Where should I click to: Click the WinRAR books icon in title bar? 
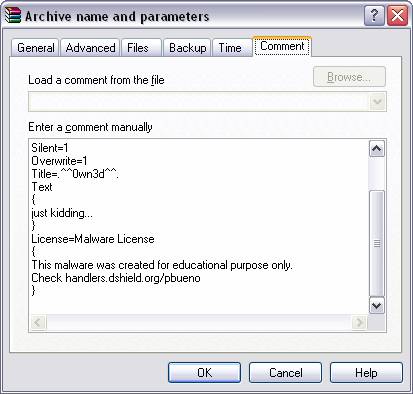click(13, 15)
